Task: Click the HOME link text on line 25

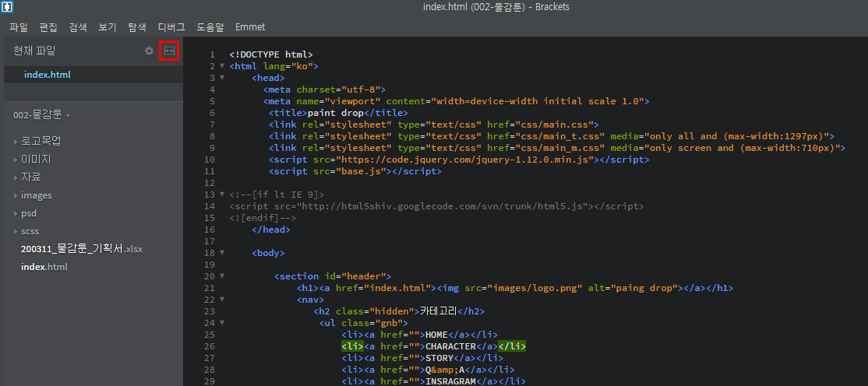Action: [436, 335]
